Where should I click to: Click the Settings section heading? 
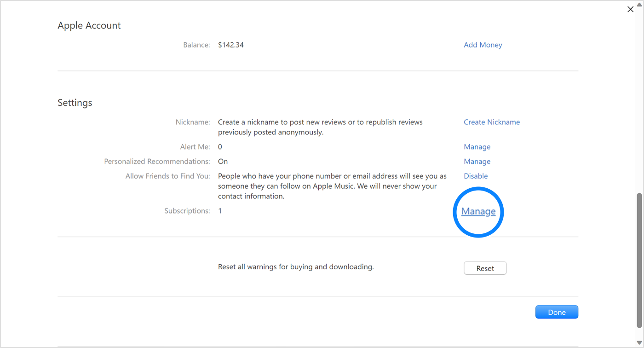point(75,103)
